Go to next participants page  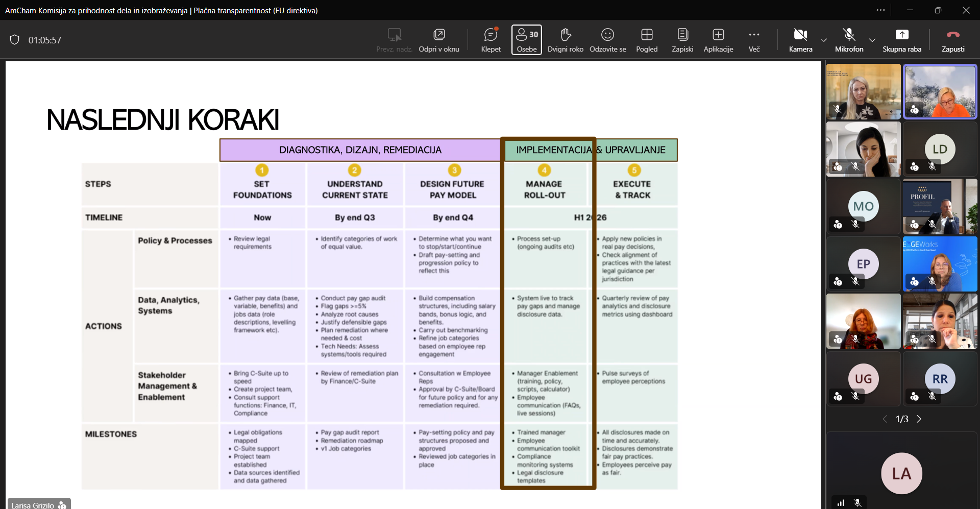[919, 419]
